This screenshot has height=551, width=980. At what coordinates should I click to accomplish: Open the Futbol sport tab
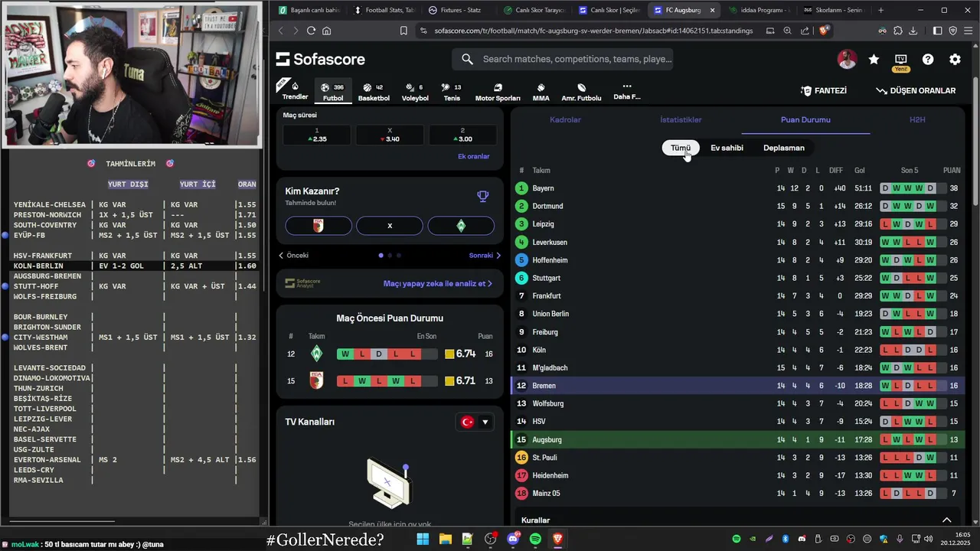coord(333,92)
